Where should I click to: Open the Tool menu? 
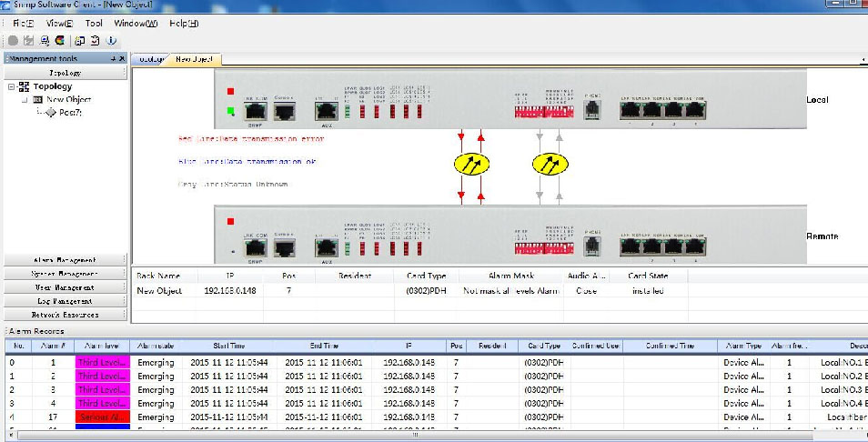click(x=94, y=24)
